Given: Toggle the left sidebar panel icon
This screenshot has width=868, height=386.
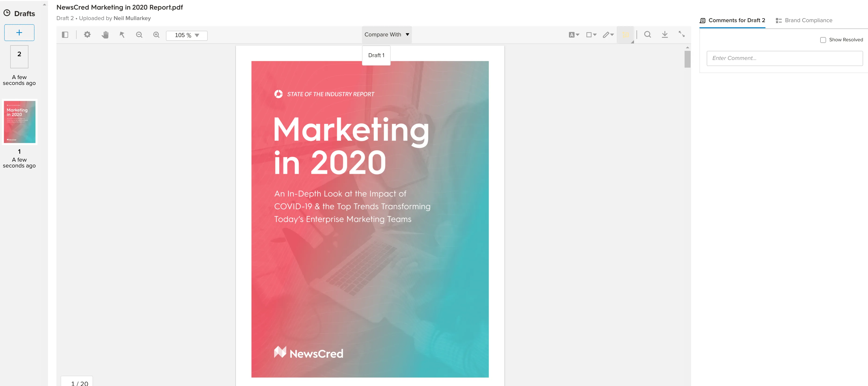Looking at the screenshot, I should pos(65,35).
